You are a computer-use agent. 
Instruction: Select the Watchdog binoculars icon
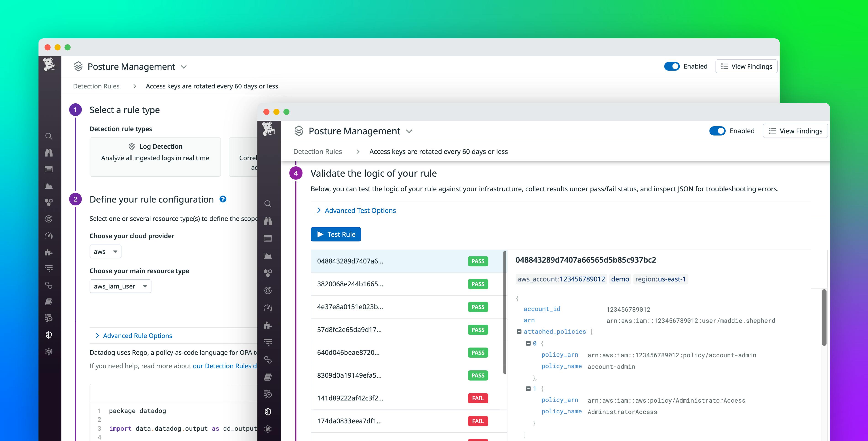click(x=268, y=221)
